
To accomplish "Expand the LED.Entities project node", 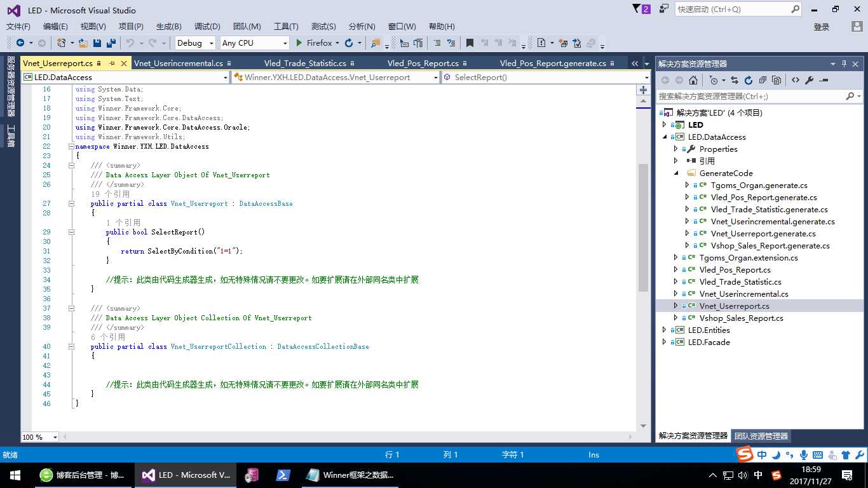I will 665,330.
